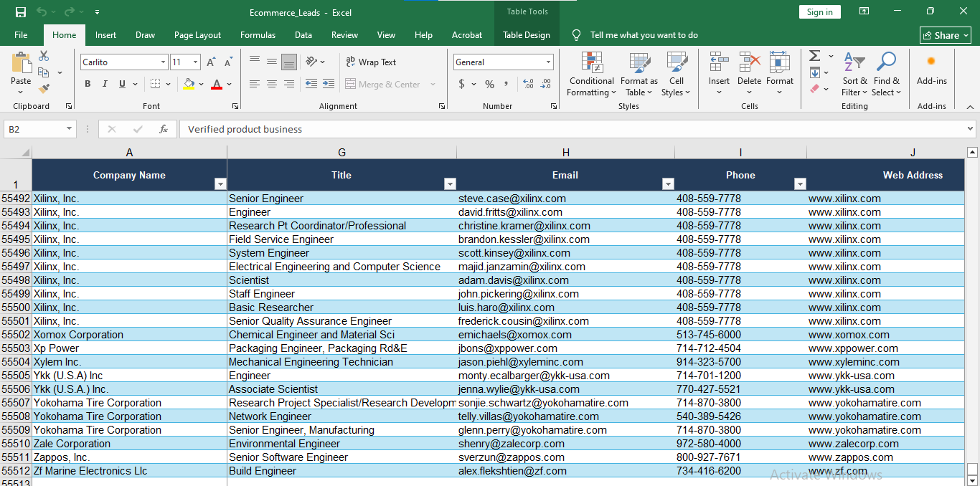Open Title column filter dropdown
Screen dimensions: 980x486
(450, 184)
